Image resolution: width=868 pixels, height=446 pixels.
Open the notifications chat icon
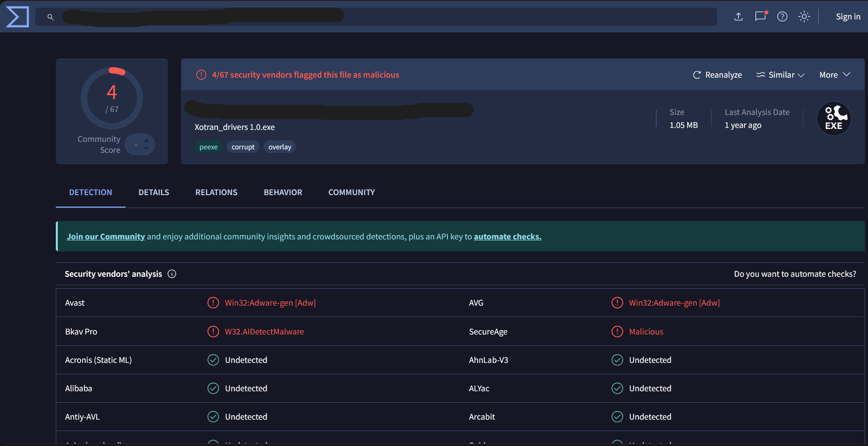point(761,16)
